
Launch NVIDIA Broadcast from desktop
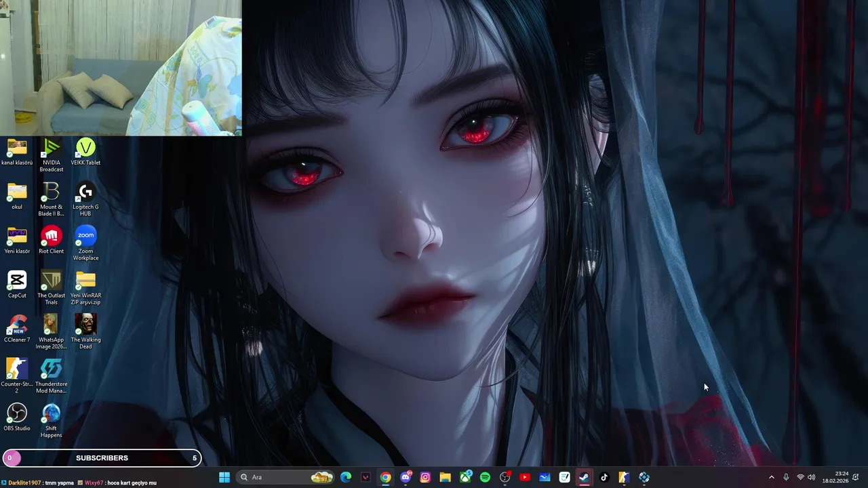52,155
